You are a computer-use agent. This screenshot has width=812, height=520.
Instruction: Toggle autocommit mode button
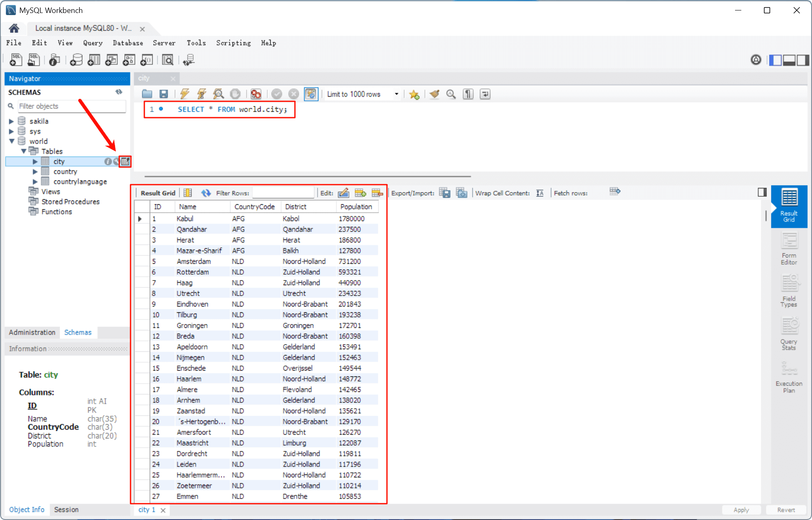(311, 94)
